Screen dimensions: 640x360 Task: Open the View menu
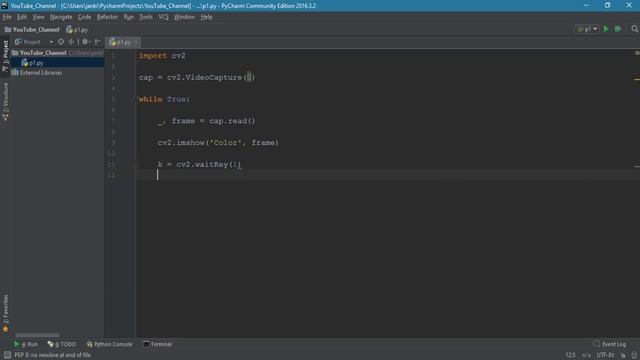point(38,17)
